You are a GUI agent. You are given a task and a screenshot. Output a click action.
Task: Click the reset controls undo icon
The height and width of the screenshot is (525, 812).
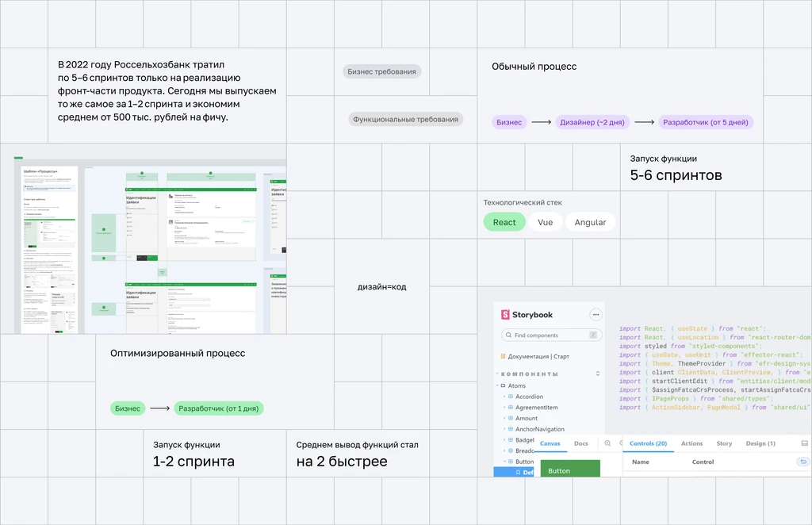tap(803, 462)
